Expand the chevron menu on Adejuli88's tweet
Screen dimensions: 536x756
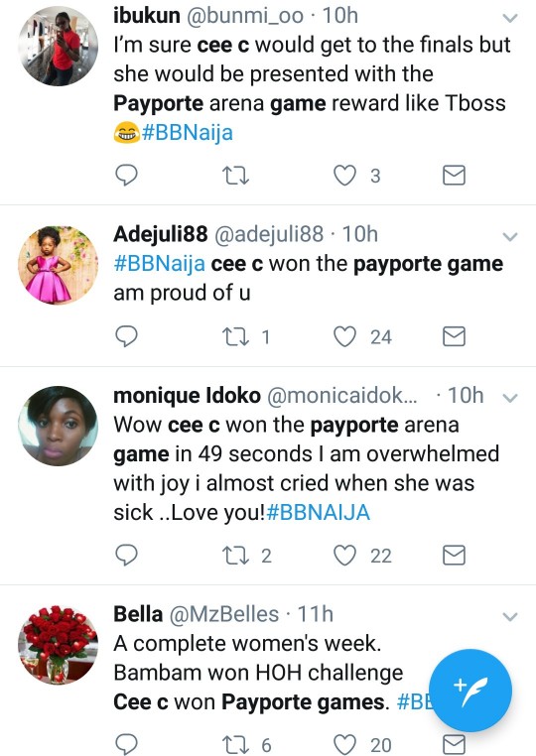(x=510, y=237)
